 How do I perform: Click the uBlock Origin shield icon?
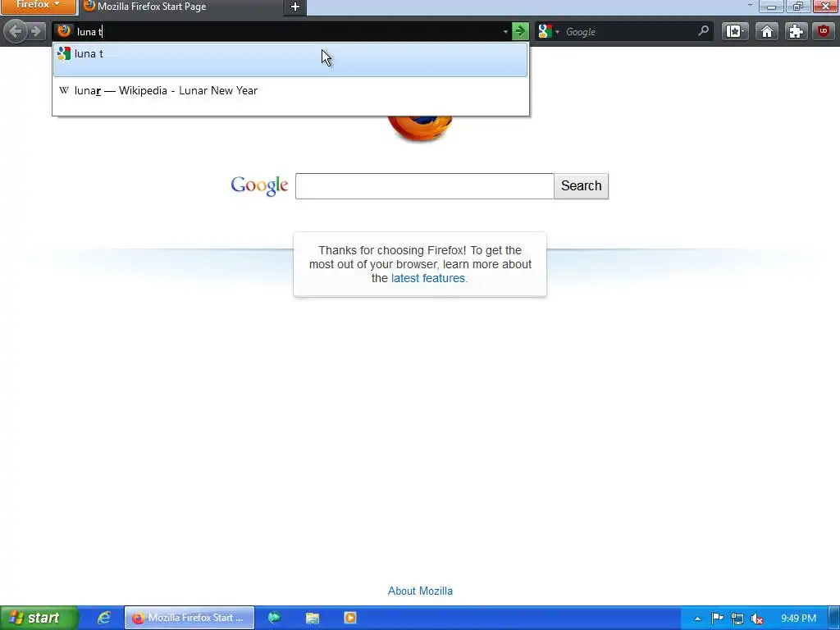click(x=824, y=31)
